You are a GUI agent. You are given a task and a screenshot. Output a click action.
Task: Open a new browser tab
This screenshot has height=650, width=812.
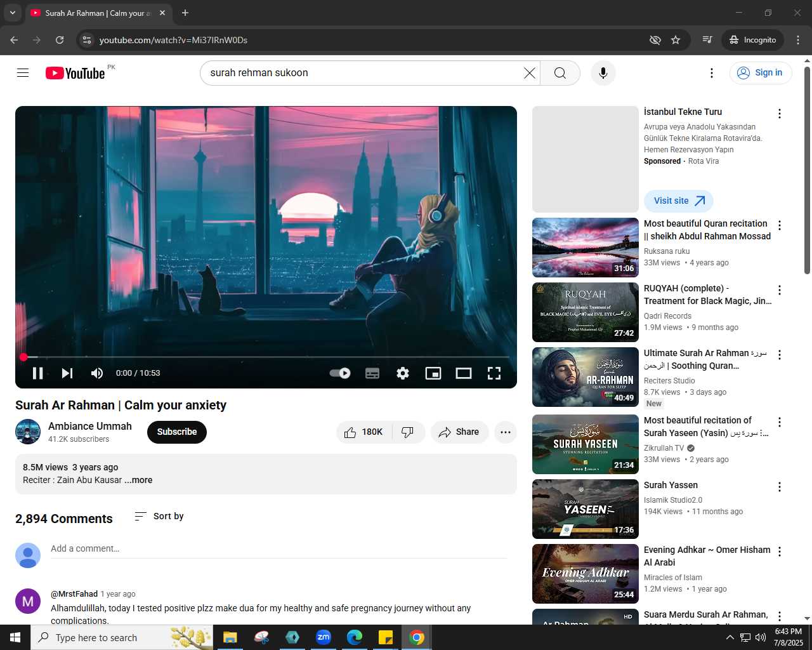[x=185, y=13]
